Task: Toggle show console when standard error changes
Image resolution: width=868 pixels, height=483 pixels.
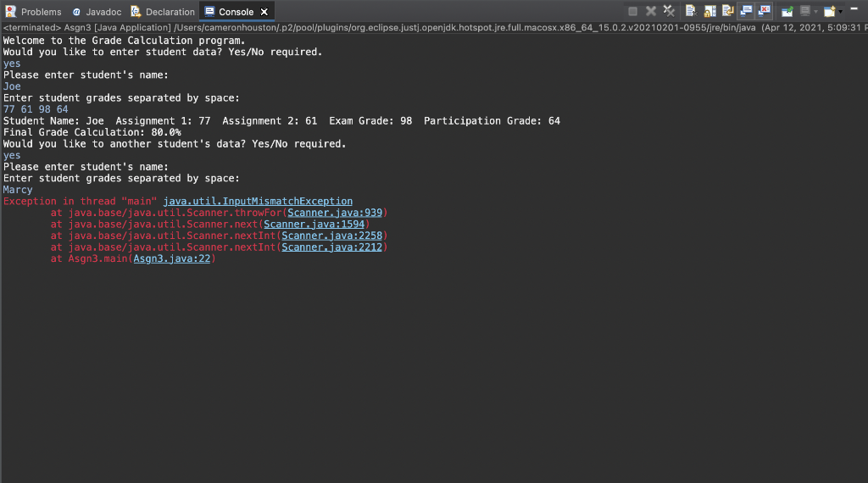Action: [765, 11]
